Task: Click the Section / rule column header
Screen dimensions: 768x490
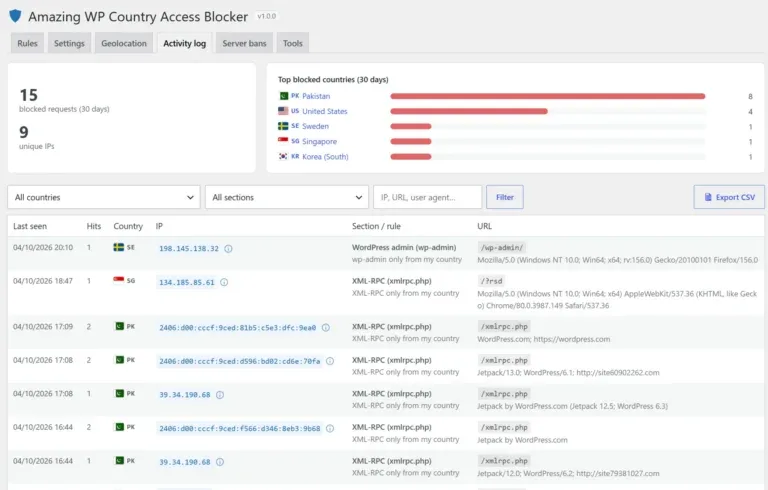Action: 376,226
